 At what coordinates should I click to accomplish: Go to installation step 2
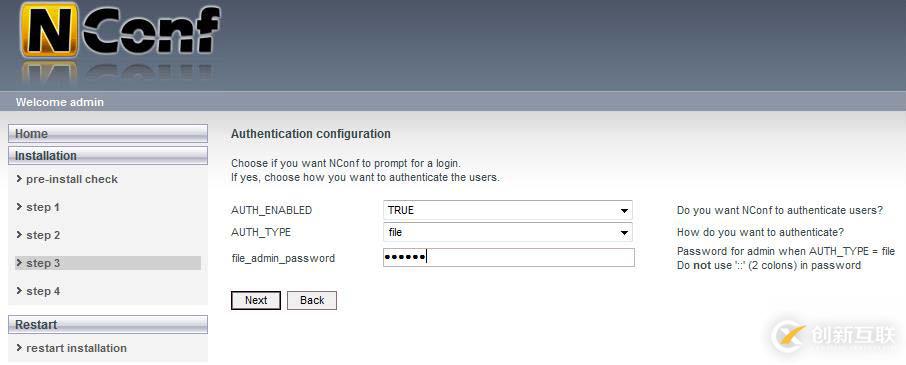pyautogui.click(x=43, y=235)
